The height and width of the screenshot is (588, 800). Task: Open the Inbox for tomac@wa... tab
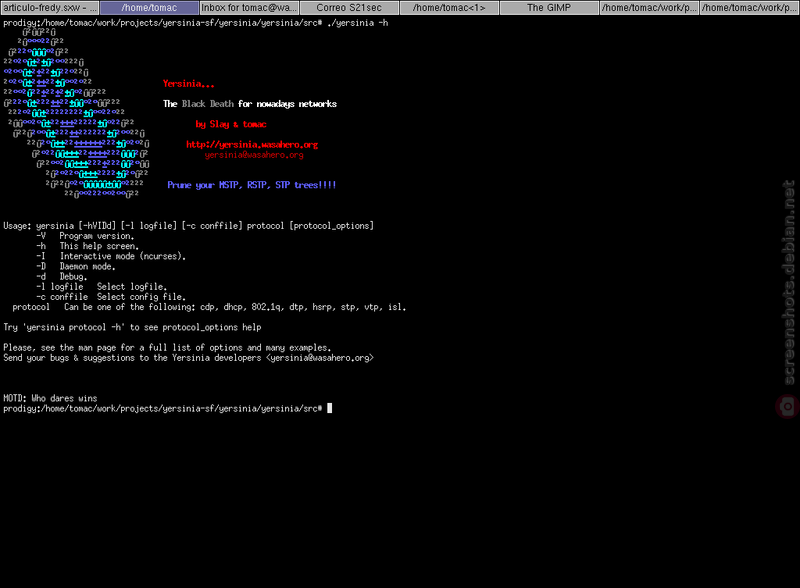pyautogui.click(x=249, y=8)
